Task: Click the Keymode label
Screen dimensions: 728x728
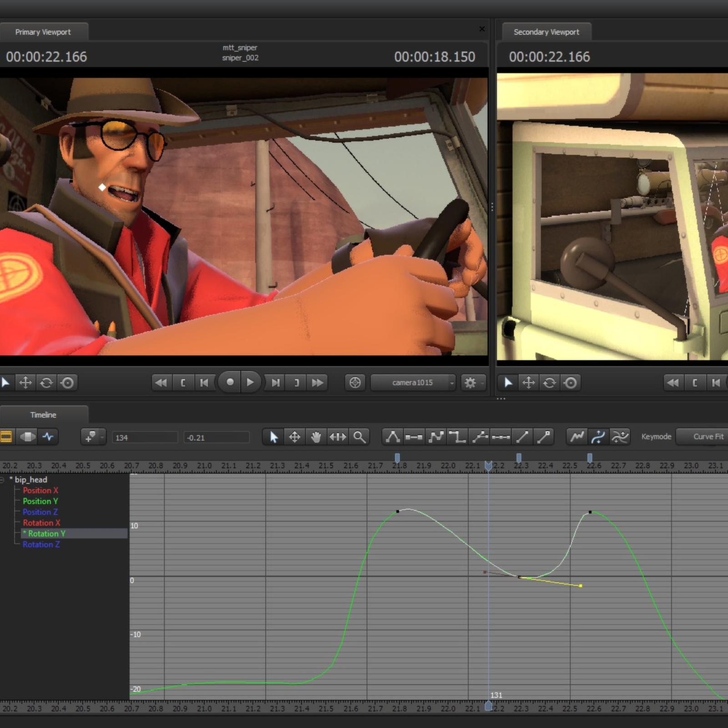Action: tap(656, 437)
